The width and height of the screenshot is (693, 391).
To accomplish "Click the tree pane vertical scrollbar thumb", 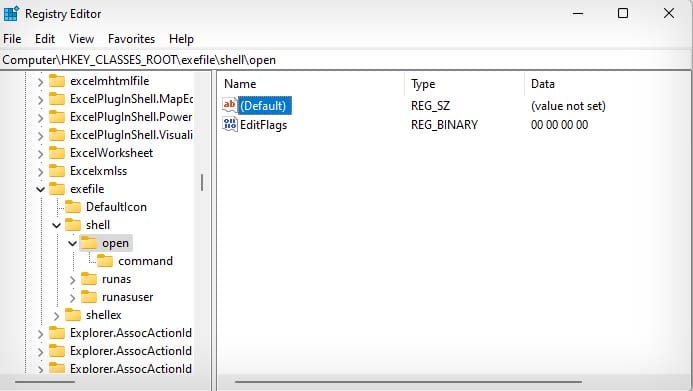I will (202, 182).
